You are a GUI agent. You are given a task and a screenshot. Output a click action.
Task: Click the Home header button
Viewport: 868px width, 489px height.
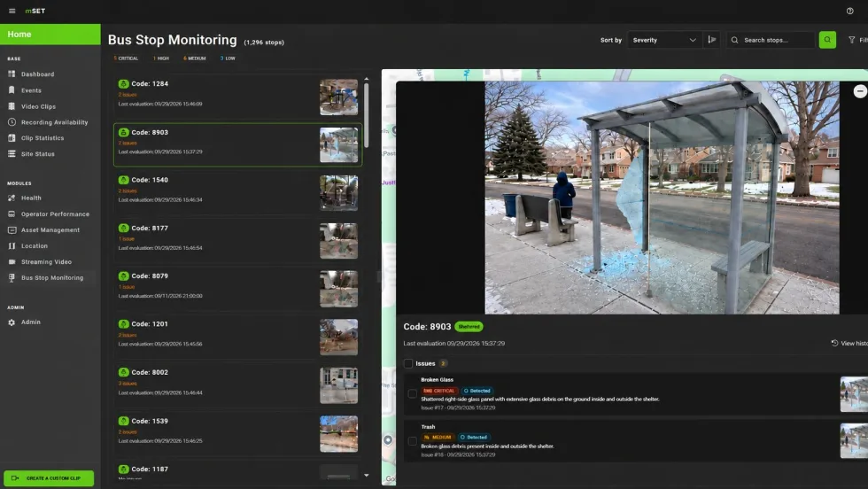tap(50, 35)
